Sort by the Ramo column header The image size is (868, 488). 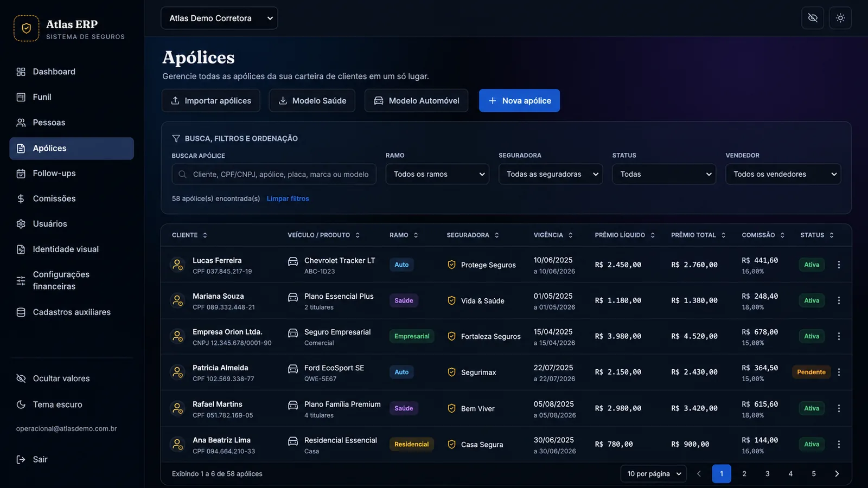(404, 235)
